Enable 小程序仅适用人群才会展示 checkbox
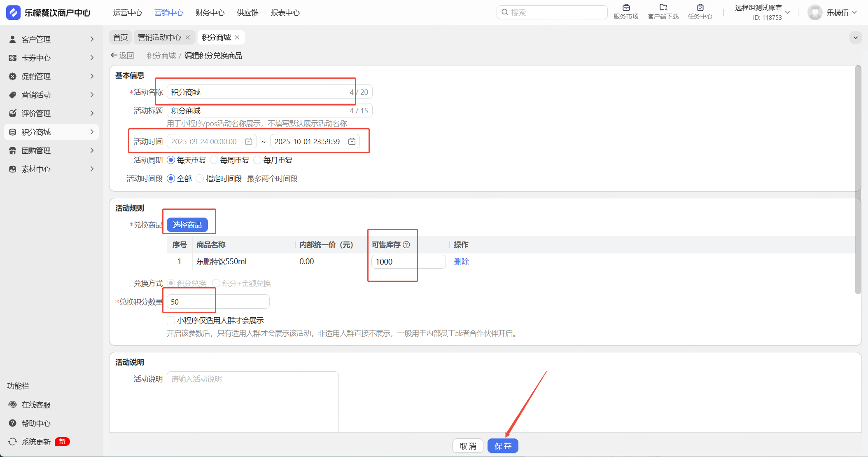Image resolution: width=868 pixels, height=457 pixels. click(171, 320)
